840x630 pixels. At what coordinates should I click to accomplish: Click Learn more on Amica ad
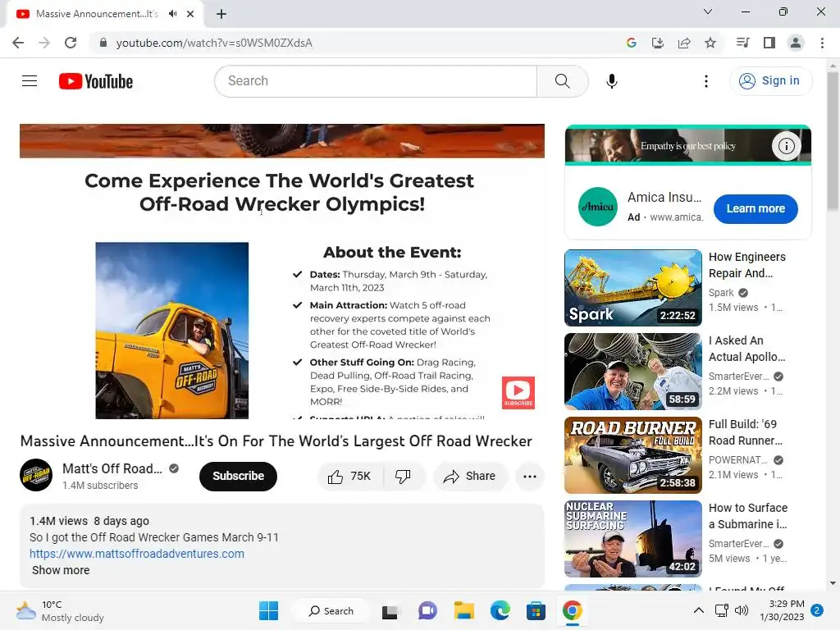tap(756, 209)
